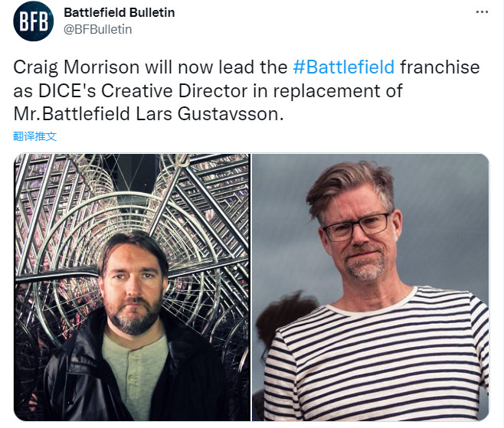Click the @BFBulletin handle
This screenshot has height=428, width=504.
coord(98,30)
